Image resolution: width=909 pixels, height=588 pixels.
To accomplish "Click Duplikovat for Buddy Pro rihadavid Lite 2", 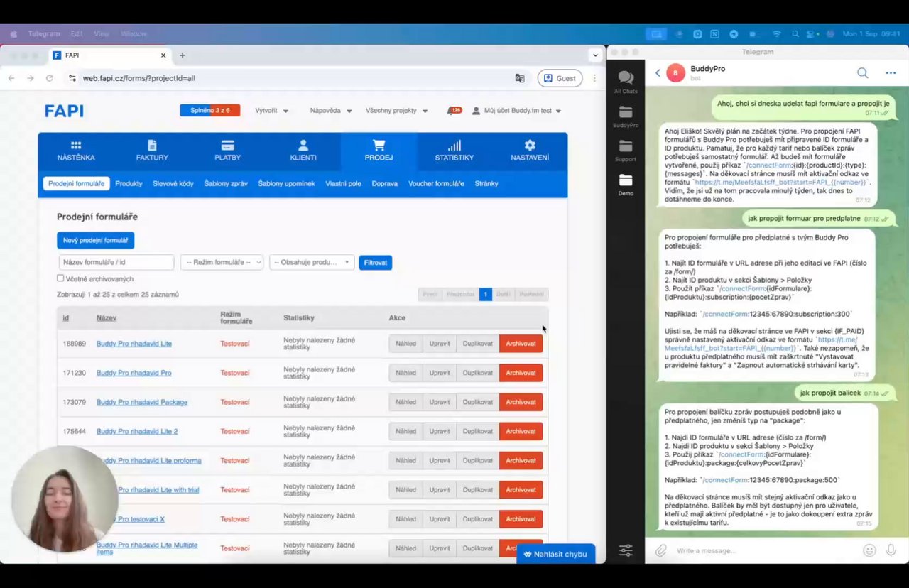I will 478,431.
